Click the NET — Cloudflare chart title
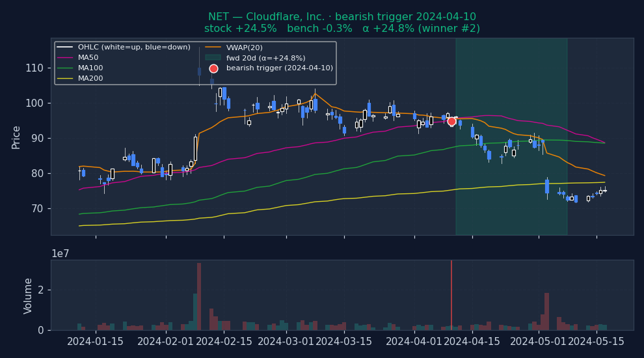The width and height of the screenshot is (644, 358). (x=342, y=17)
